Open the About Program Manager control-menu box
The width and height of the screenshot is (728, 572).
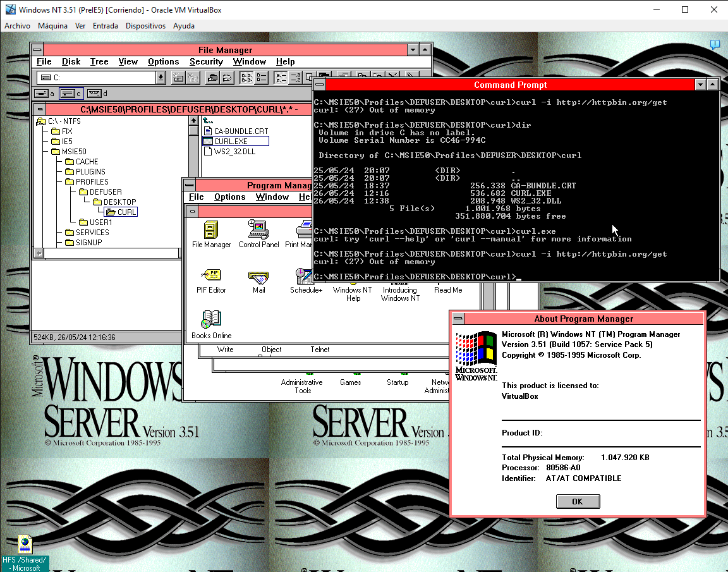[458, 319]
